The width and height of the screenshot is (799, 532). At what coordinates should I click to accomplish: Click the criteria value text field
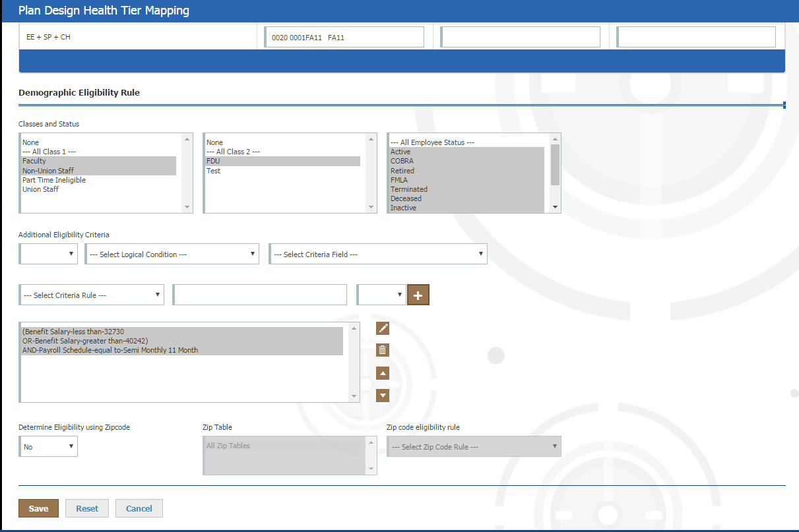(260, 295)
